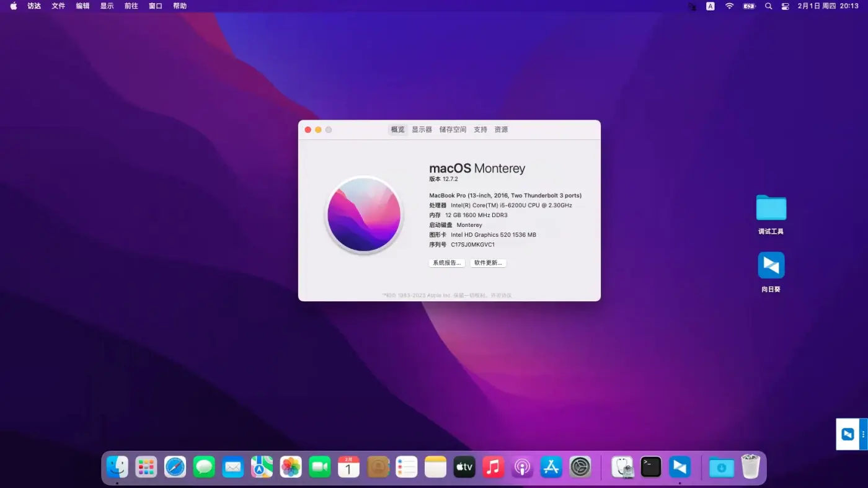Expand the battery status menu
This screenshot has width=868, height=488.
coord(749,6)
